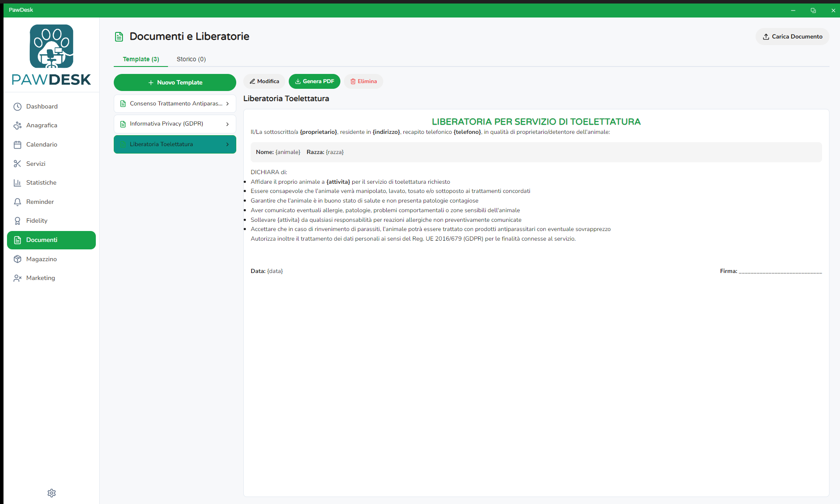The width and height of the screenshot is (840, 504).
Task: Open settings via the gear icon
Action: [52, 493]
